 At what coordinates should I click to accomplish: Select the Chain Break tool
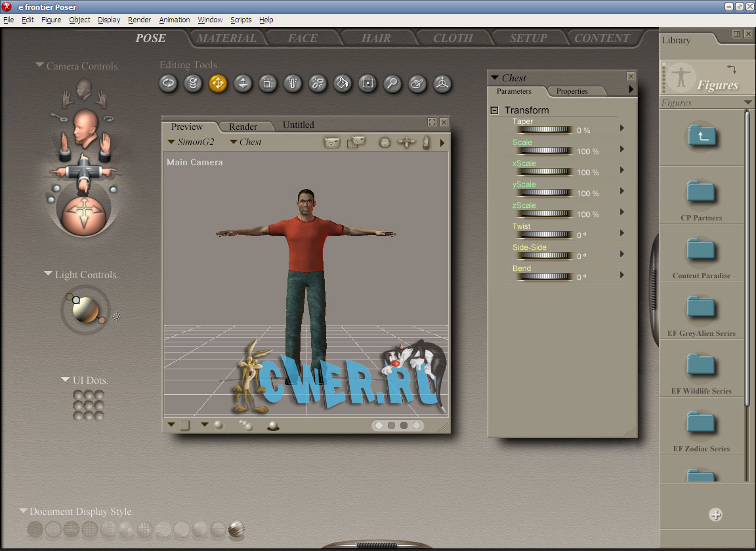pos(318,83)
